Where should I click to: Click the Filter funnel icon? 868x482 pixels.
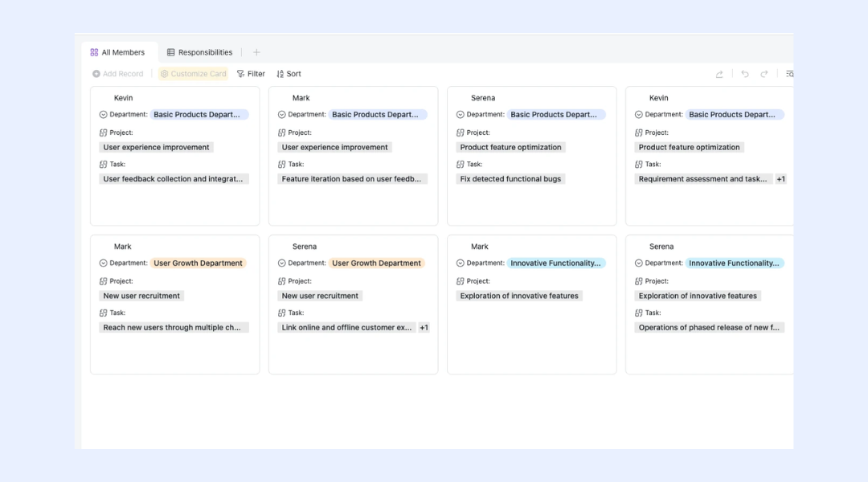(x=240, y=74)
